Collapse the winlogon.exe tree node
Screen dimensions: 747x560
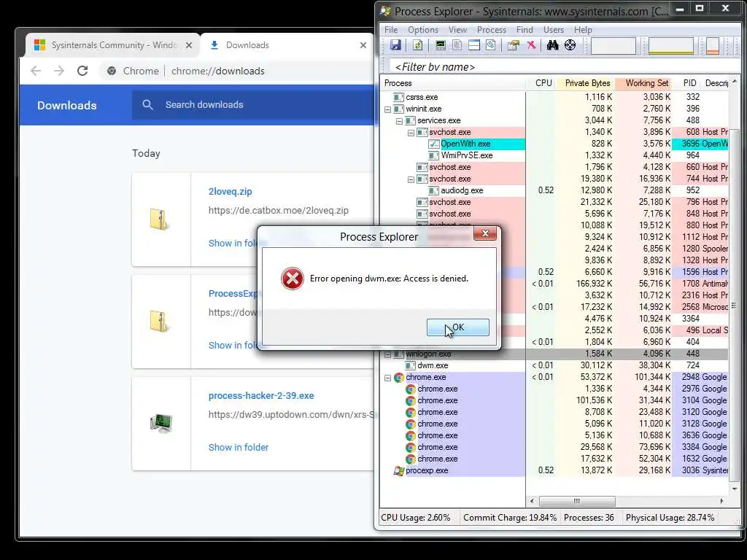pyautogui.click(x=388, y=354)
